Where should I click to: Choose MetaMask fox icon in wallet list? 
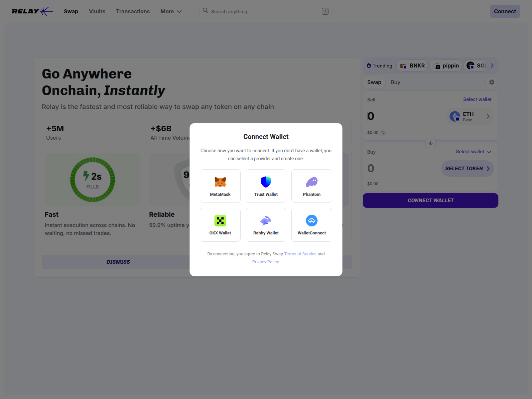point(220,182)
